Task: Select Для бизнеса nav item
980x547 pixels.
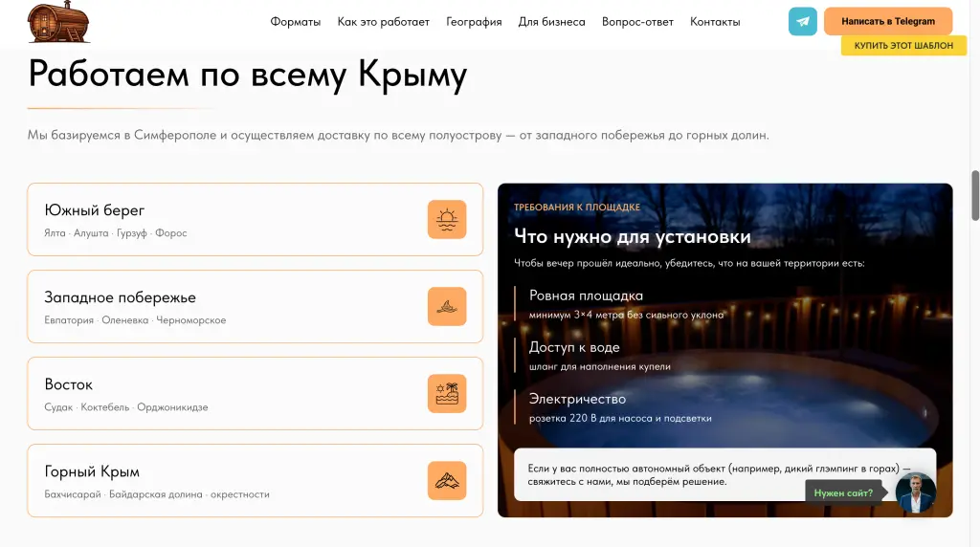Action: (x=551, y=22)
